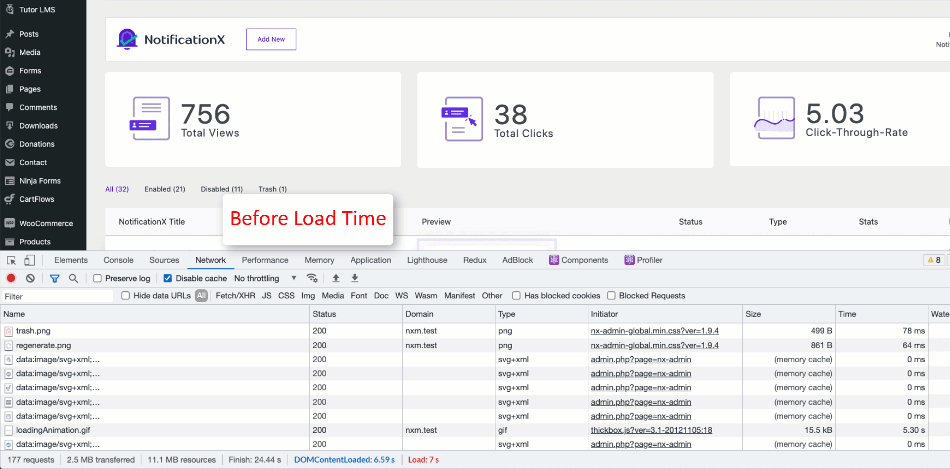Viewport: 950px width, 469px height.
Task: Sort requests by the Size column header
Action: pos(788,314)
